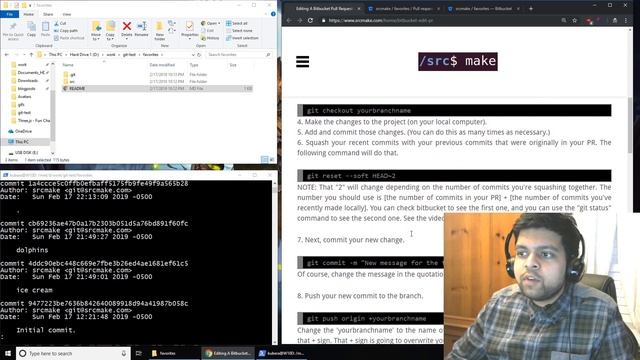Select the Editing A Bitbucket Pull Request tab

(323, 8)
